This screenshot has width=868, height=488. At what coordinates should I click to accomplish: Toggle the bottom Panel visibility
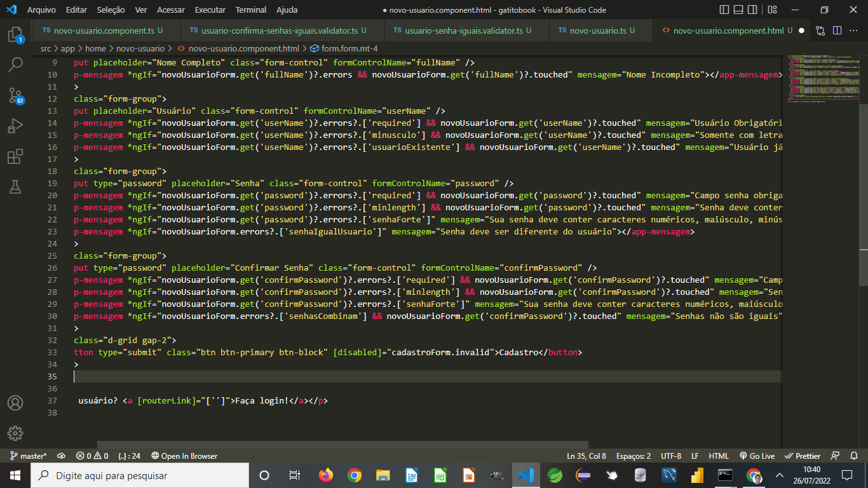point(739,10)
